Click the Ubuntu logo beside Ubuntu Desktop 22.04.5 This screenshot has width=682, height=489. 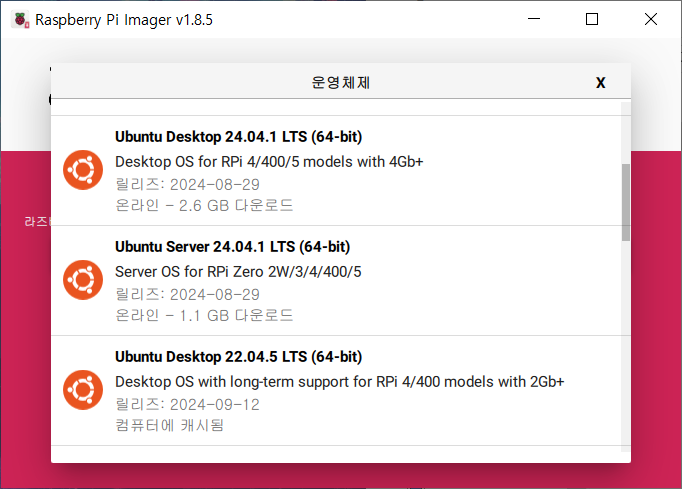(x=83, y=390)
